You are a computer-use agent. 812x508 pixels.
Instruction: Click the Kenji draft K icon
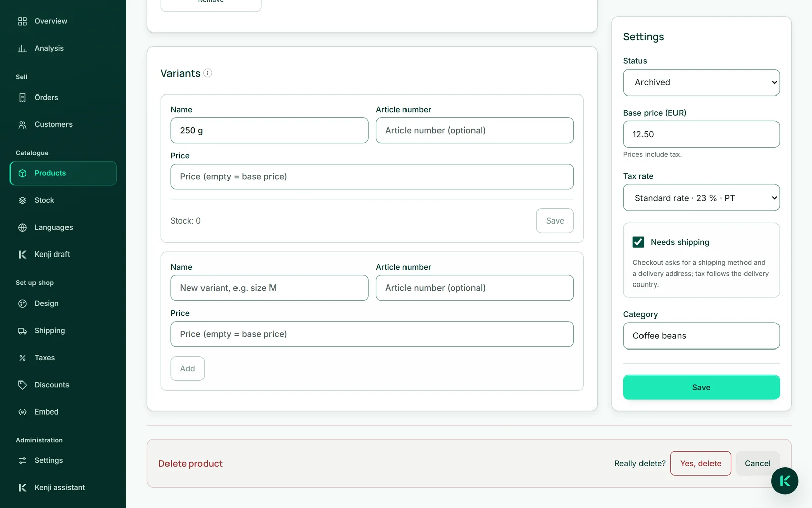click(22, 255)
